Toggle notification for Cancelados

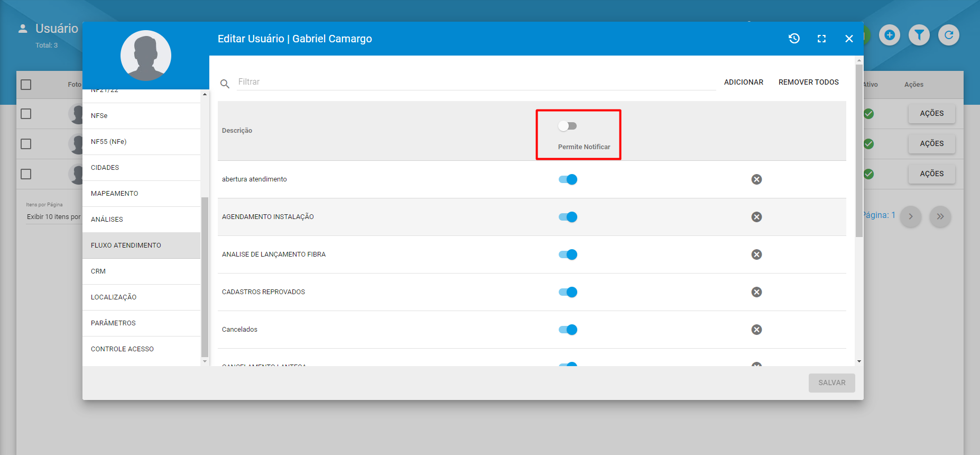[x=568, y=330]
